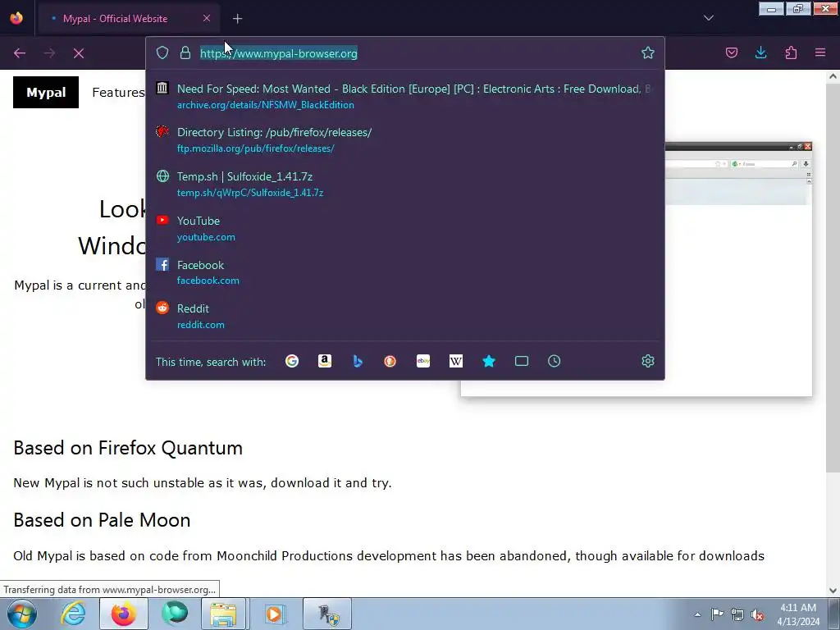This screenshot has width=840, height=630.
Task: Click the Mypal browser screenshot image
Action: coord(739,269)
